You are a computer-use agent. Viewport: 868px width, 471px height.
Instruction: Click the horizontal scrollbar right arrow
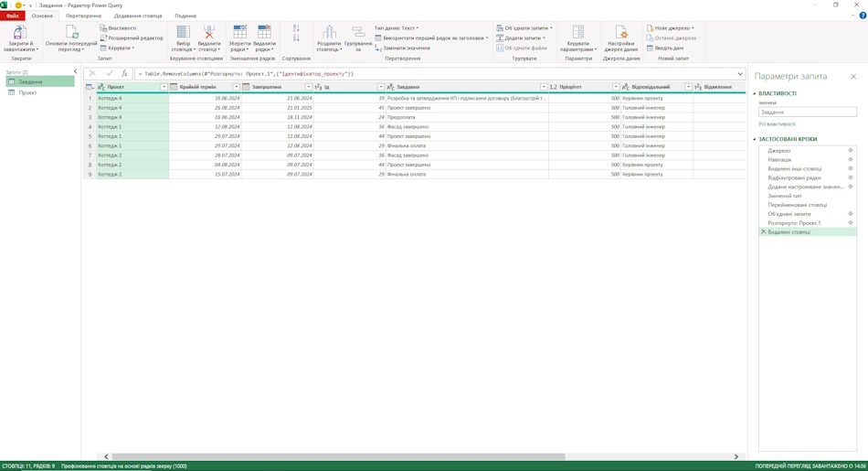click(x=736, y=456)
